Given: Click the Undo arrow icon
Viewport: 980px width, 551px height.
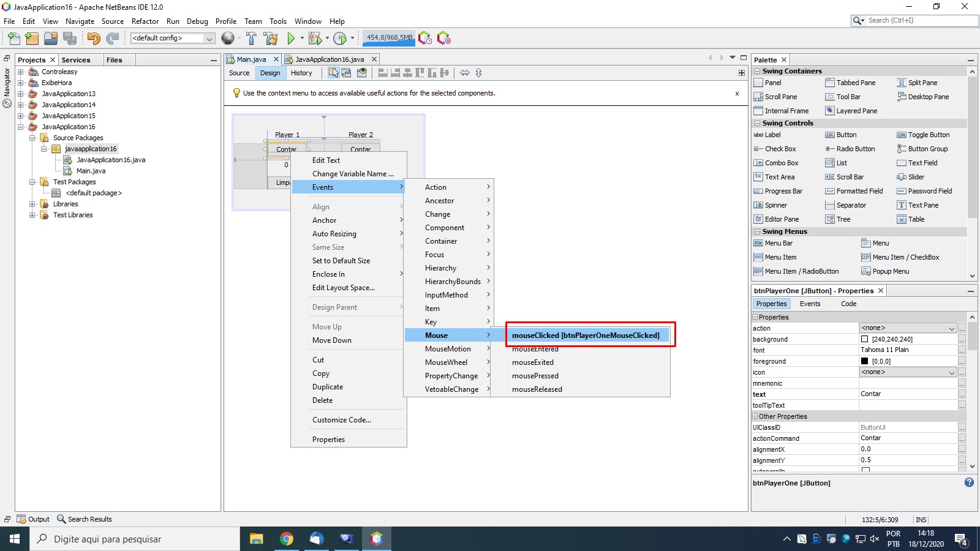Looking at the screenshot, I should point(93,39).
